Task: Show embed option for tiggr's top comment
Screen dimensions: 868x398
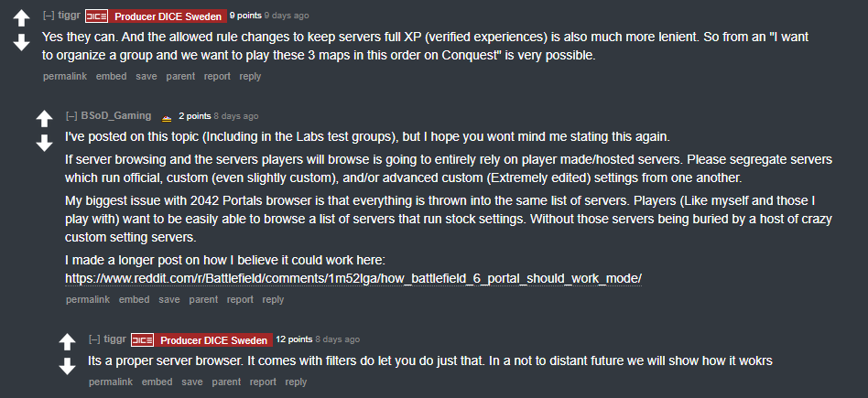Action: coord(111,76)
